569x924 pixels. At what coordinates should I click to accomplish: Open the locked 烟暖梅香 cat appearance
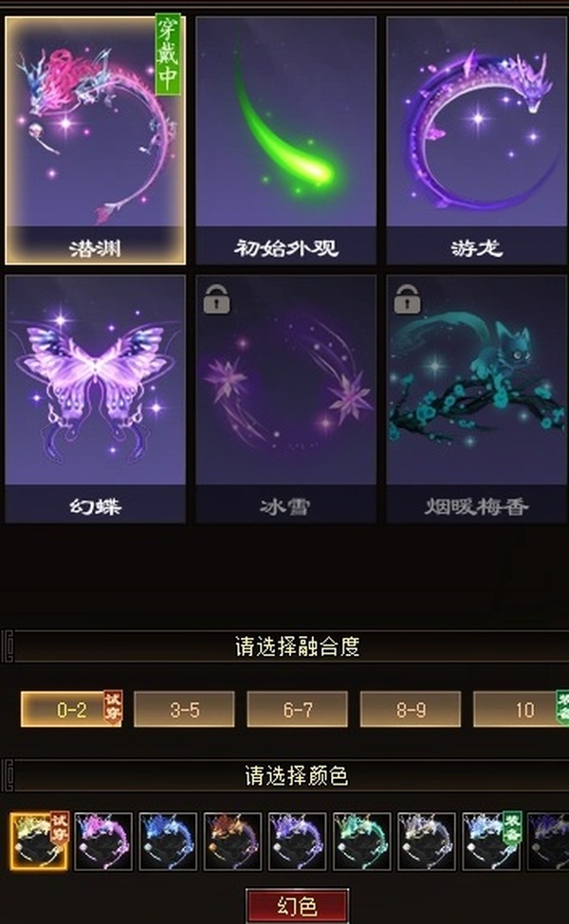coord(476,399)
